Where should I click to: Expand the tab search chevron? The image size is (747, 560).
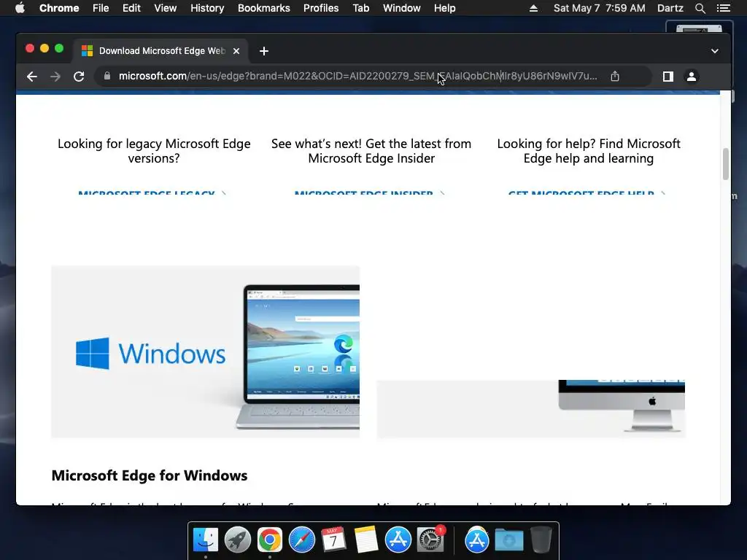pyautogui.click(x=715, y=51)
